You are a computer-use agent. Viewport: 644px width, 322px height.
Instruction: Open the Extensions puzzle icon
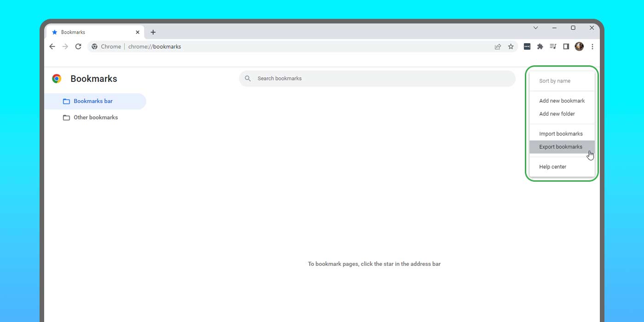540,46
